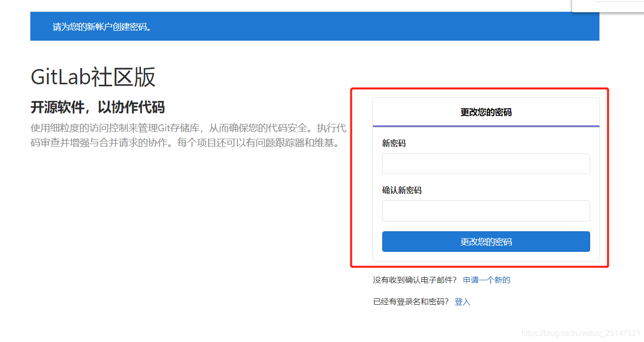The width and height of the screenshot is (644, 342).
Task: Focus the empty new password box
Action: click(486, 163)
